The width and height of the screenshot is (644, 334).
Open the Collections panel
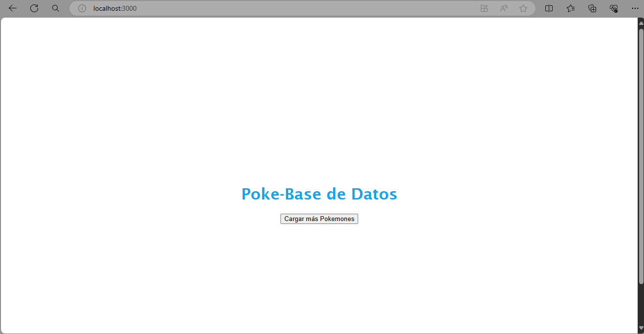(x=592, y=8)
